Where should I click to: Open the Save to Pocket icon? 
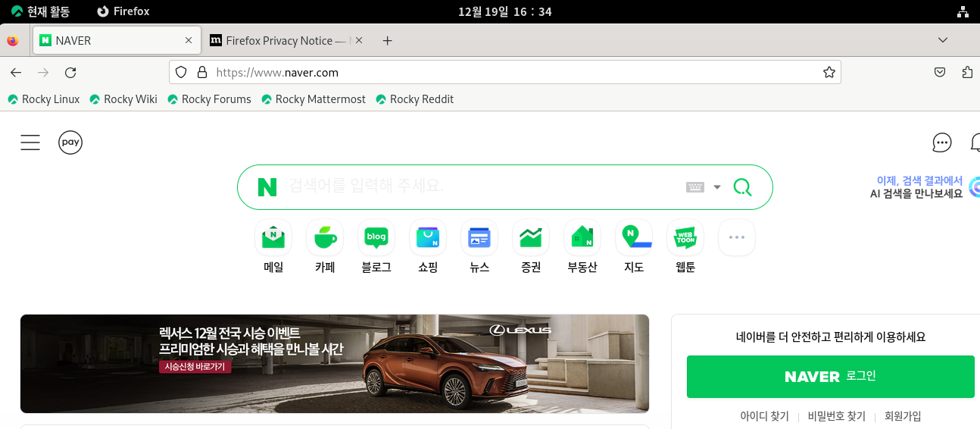(x=940, y=73)
